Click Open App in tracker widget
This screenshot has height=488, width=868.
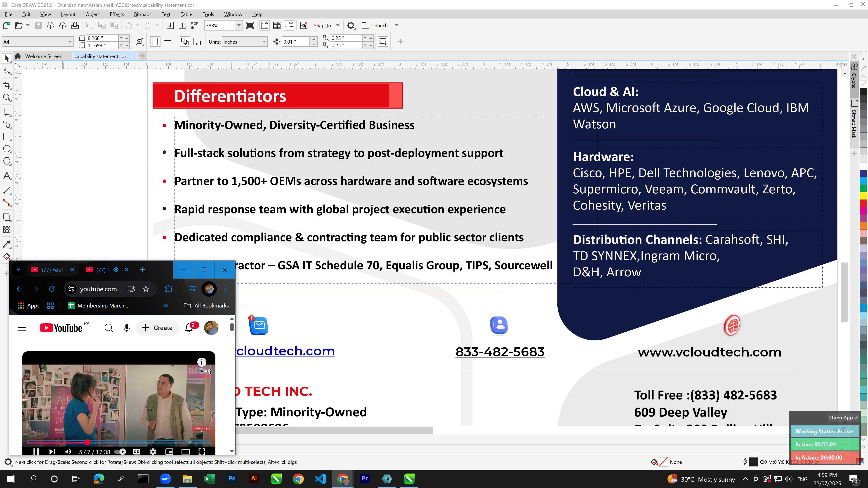(x=843, y=417)
